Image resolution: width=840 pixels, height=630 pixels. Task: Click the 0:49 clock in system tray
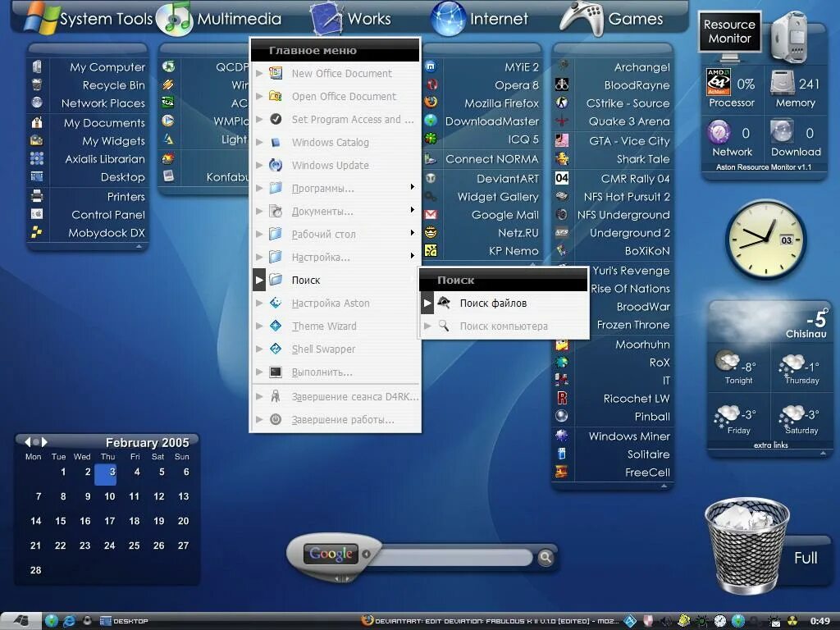click(x=819, y=621)
